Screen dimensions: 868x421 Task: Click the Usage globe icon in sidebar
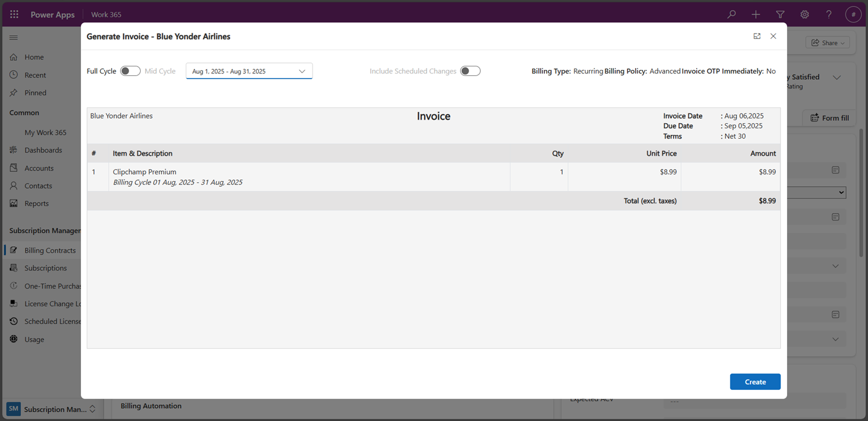pos(14,339)
